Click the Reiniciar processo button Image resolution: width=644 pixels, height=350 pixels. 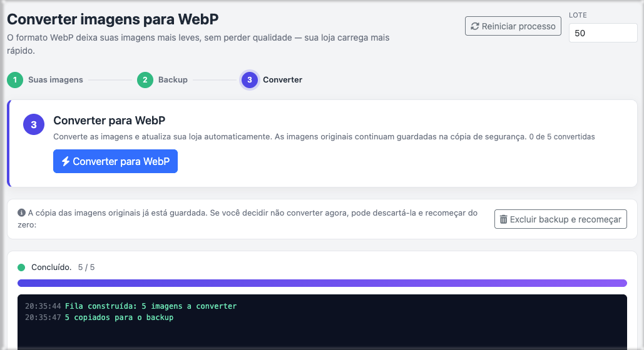tap(513, 26)
